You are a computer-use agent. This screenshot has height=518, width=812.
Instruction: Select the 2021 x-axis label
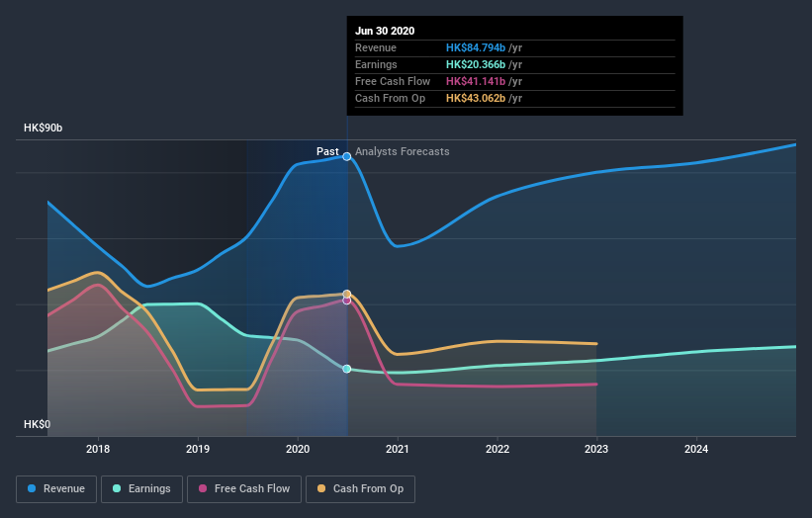(398, 449)
